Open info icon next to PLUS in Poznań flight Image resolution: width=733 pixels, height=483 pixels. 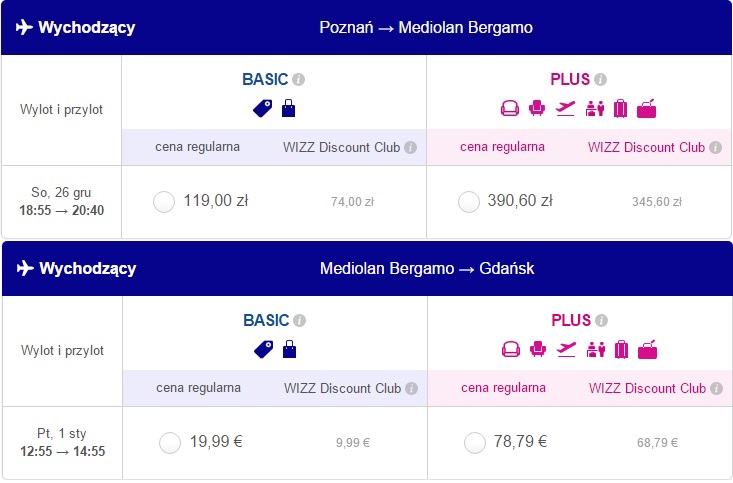(601, 79)
